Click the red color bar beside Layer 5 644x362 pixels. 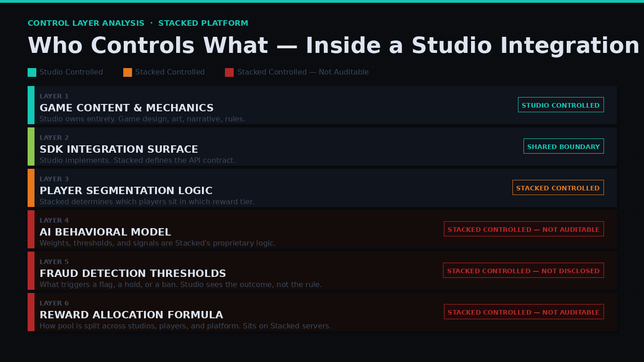[x=31, y=270]
